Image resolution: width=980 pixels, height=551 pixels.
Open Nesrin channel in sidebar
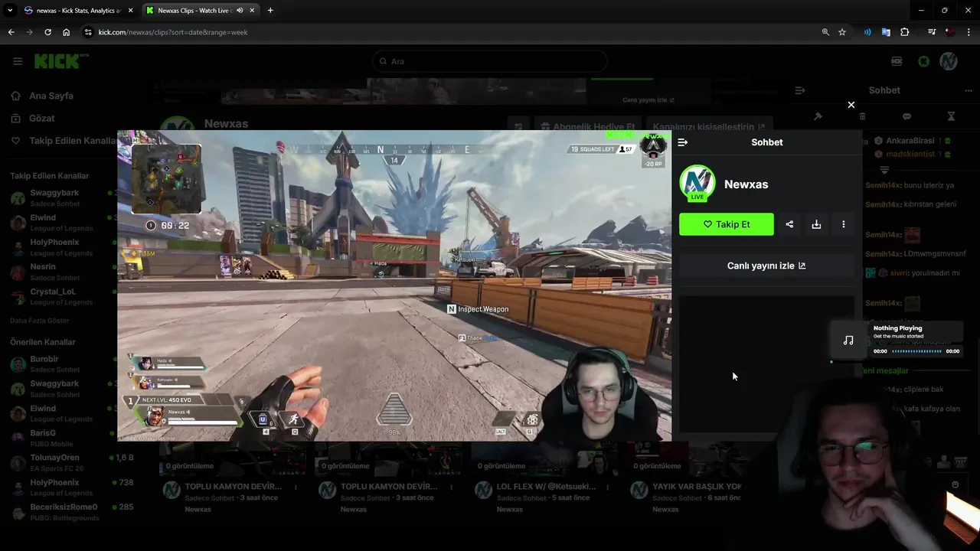[x=61, y=272]
